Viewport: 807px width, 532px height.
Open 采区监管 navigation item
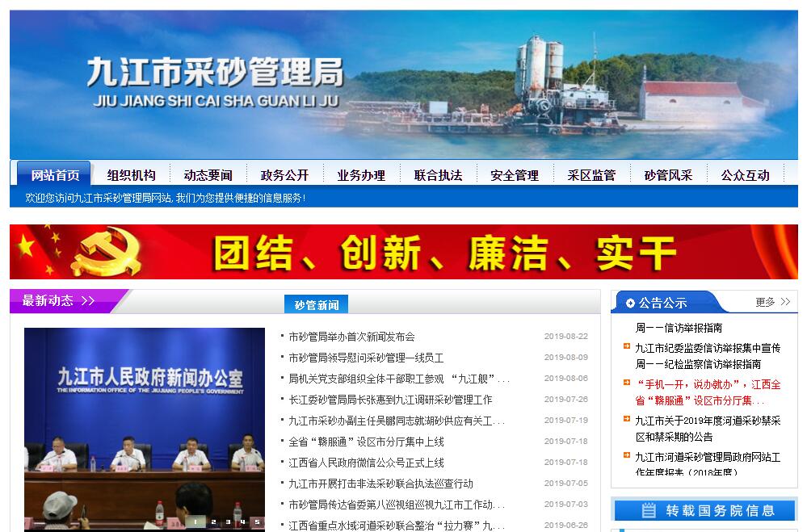pyautogui.click(x=591, y=175)
